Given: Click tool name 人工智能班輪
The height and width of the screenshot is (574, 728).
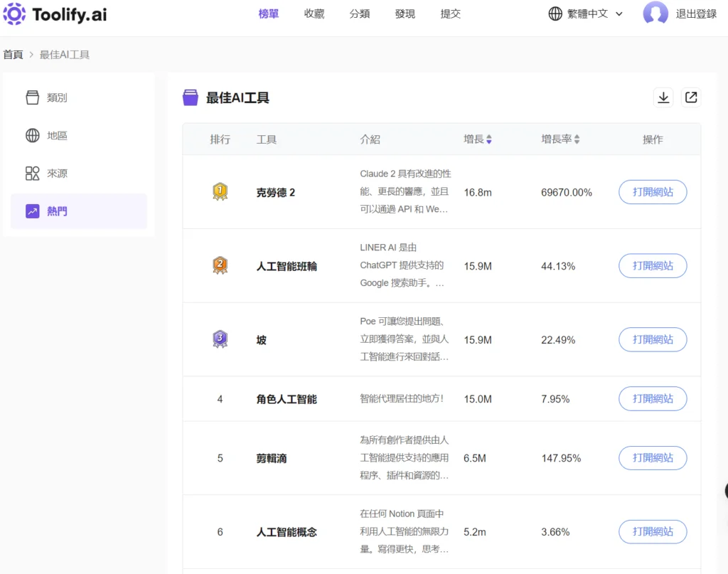Looking at the screenshot, I should (x=287, y=266).
